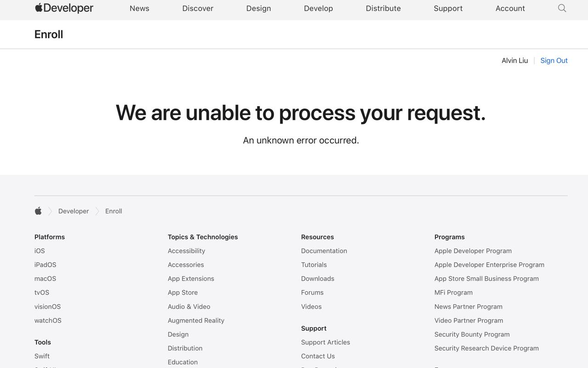Click the Resources footer heading
This screenshot has height=368, width=588.
pyautogui.click(x=317, y=237)
